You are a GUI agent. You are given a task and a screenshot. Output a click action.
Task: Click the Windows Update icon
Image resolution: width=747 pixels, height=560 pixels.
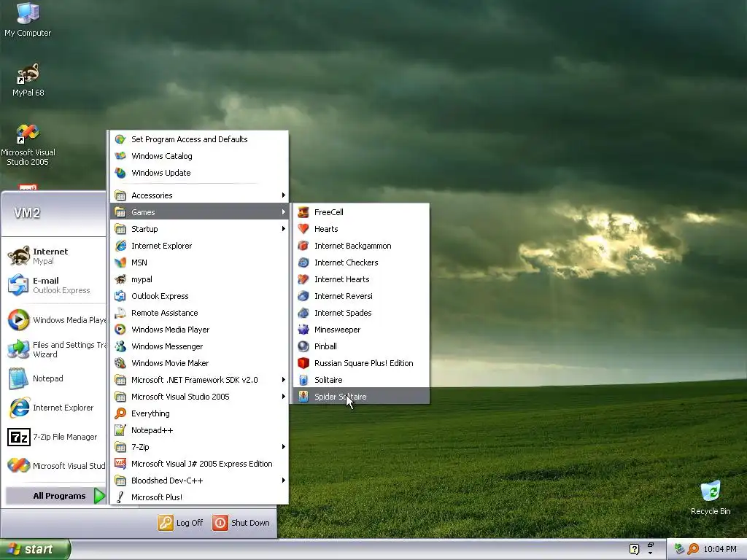pos(120,173)
